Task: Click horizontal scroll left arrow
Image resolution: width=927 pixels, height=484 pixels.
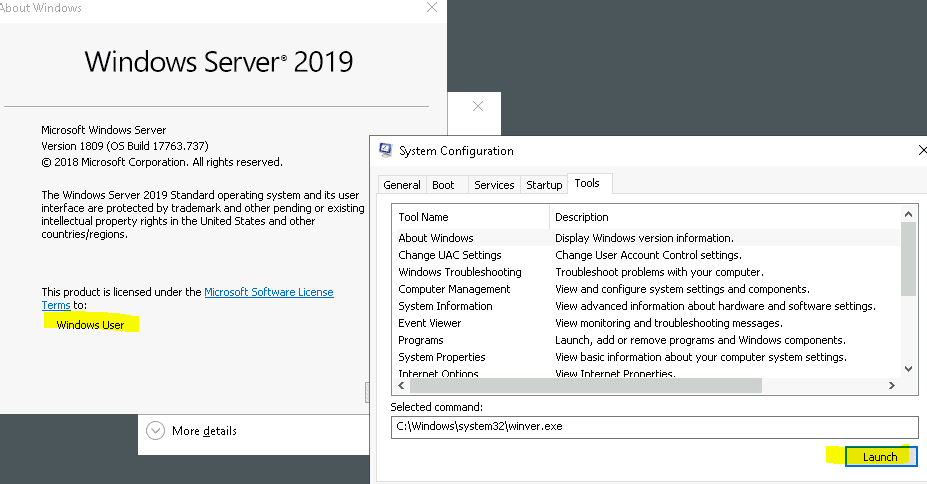Action: tap(401, 385)
